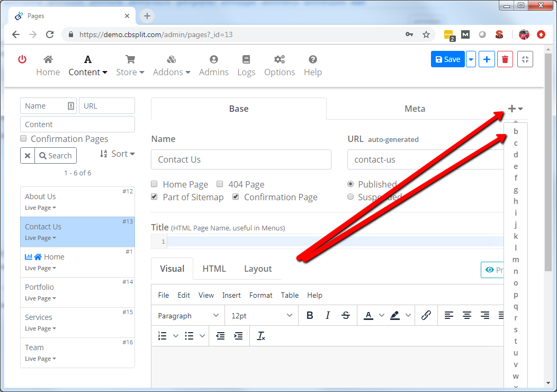Image resolution: width=557 pixels, height=392 pixels.
Task: Enable the Home Page checkbox
Action: 155,184
